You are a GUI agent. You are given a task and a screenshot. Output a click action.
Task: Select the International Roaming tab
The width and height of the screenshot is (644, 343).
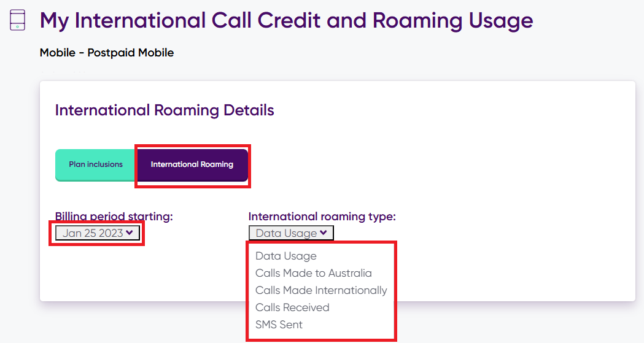tap(192, 164)
